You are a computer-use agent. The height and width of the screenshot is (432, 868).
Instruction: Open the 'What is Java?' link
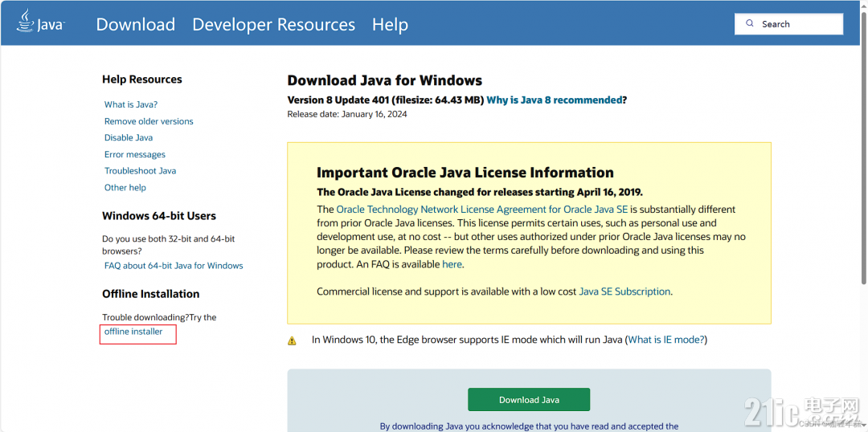tap(131, 104)
